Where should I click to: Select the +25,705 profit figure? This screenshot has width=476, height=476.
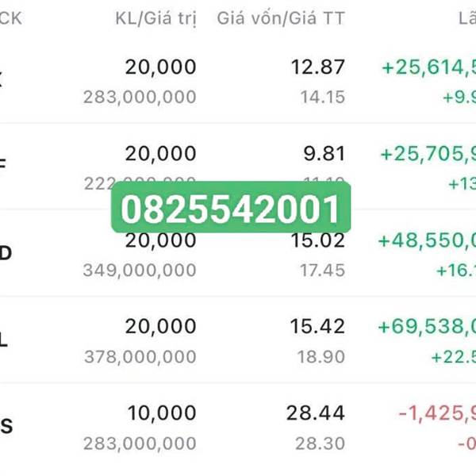coord(428,154)
